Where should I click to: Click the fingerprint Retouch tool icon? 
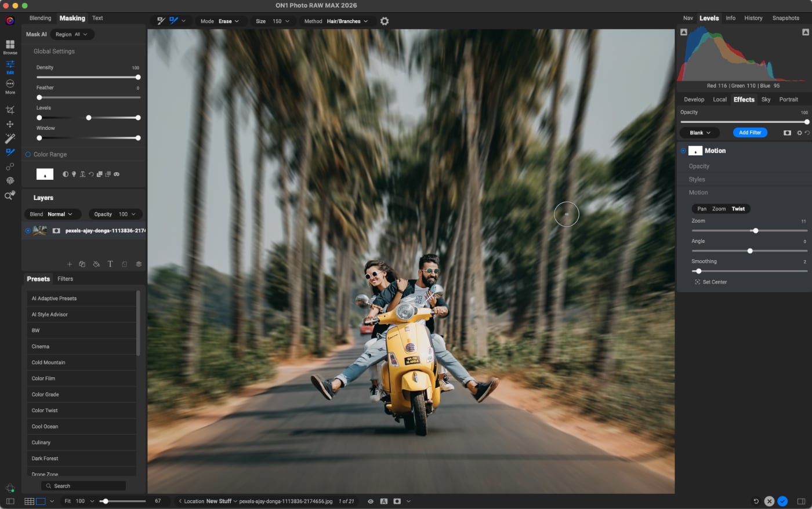10,181
